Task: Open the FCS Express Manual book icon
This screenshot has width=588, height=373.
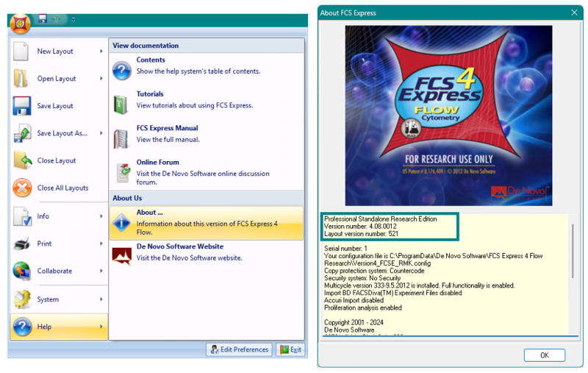Action: 121,138
